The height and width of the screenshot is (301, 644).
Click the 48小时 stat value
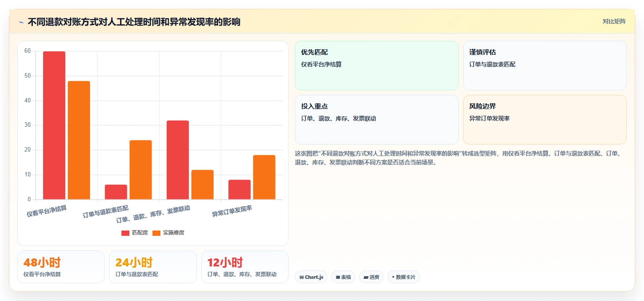click(42, 262)
